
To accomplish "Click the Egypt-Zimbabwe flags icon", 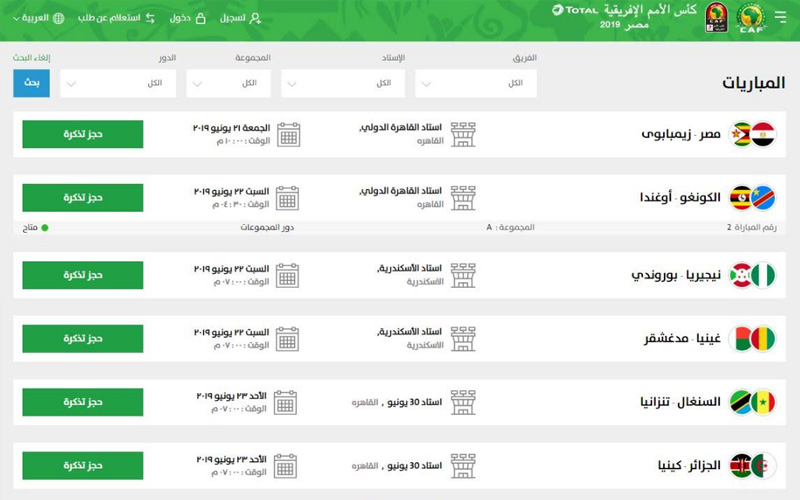I will tap(752, 134).
